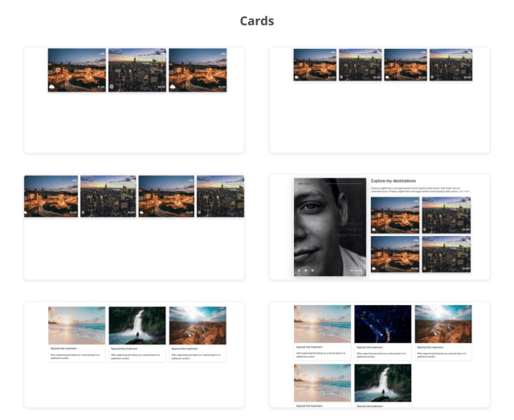Click the cloud icon in the four-card top-right row
This screenshot has width=514, height=420.
pyautogui.click(x=297, y=78)
